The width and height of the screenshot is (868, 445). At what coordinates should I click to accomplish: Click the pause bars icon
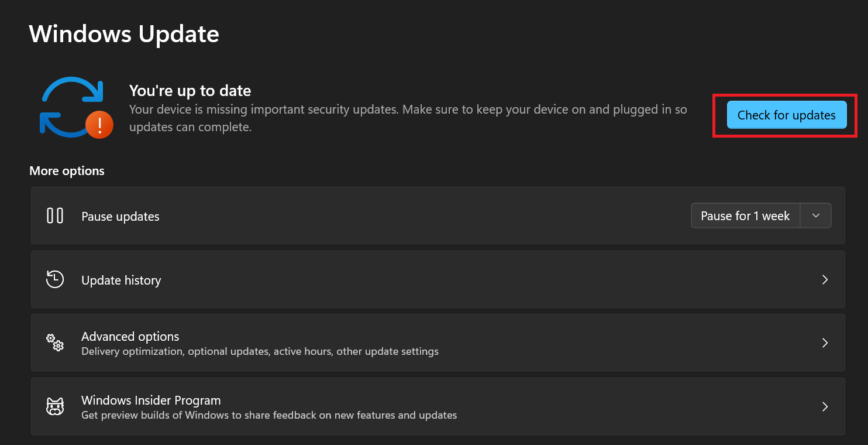click(x=55, y=216)
